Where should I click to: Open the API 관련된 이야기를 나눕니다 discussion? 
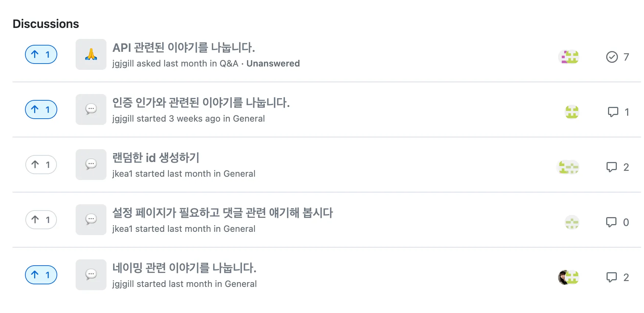click(x=184, y=47)
